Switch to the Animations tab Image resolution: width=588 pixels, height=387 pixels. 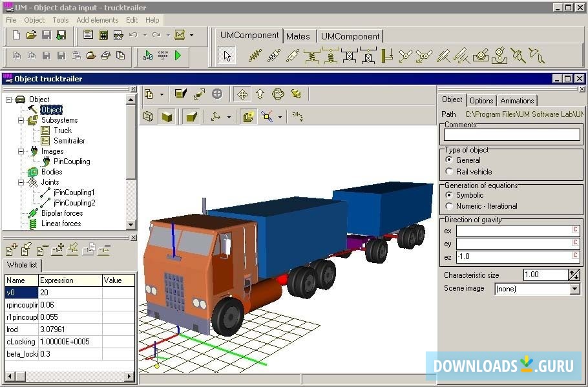pos(517,101)
